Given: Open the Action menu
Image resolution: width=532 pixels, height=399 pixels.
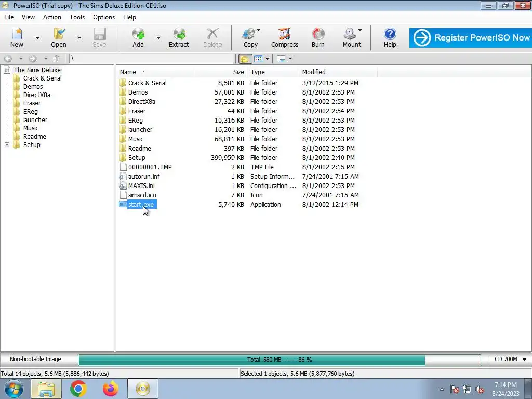Looking at the screenshot, I should tap(52, 17).
